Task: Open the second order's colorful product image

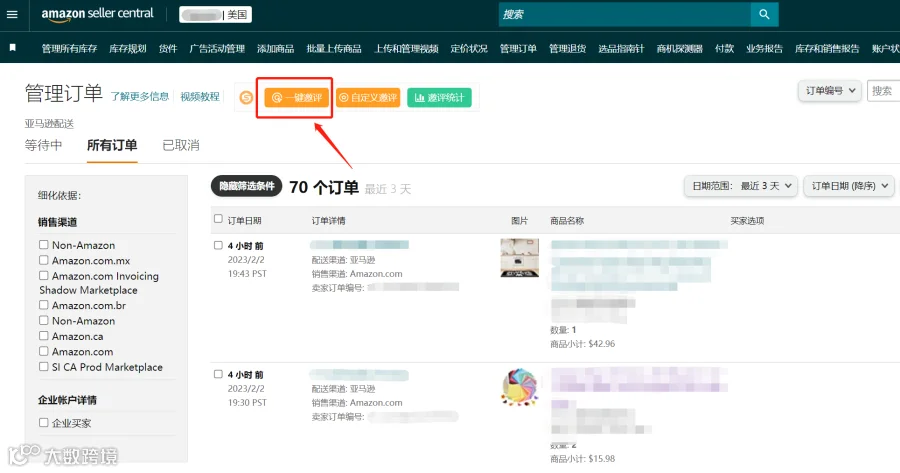Action: pos(519,387)
